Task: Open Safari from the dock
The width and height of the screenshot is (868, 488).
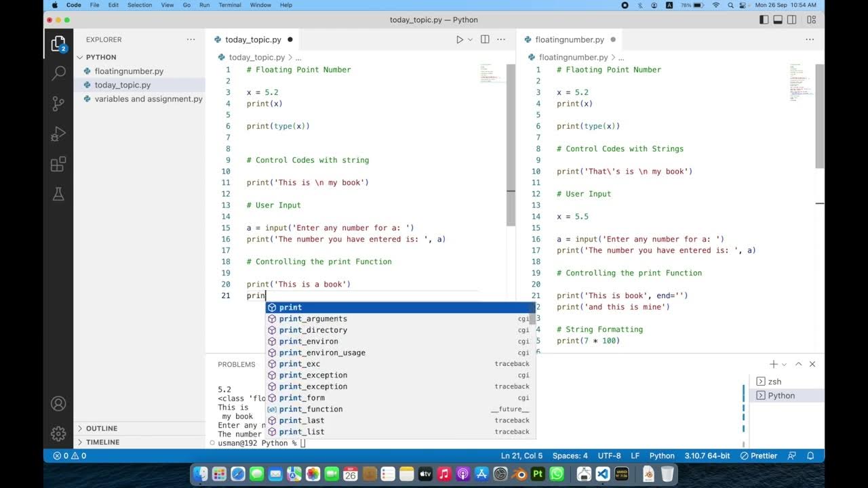Action: tap(238, 474)
